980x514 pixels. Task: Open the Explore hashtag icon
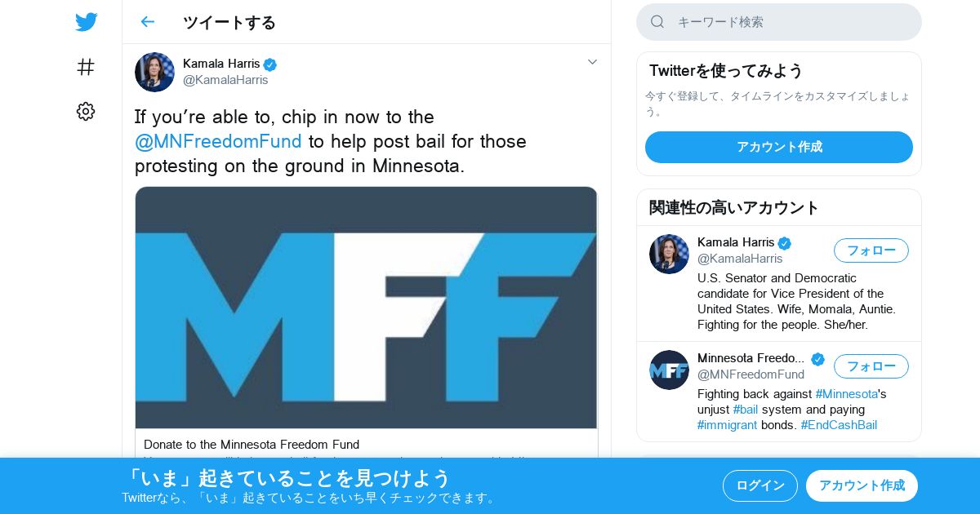point(86,67)
